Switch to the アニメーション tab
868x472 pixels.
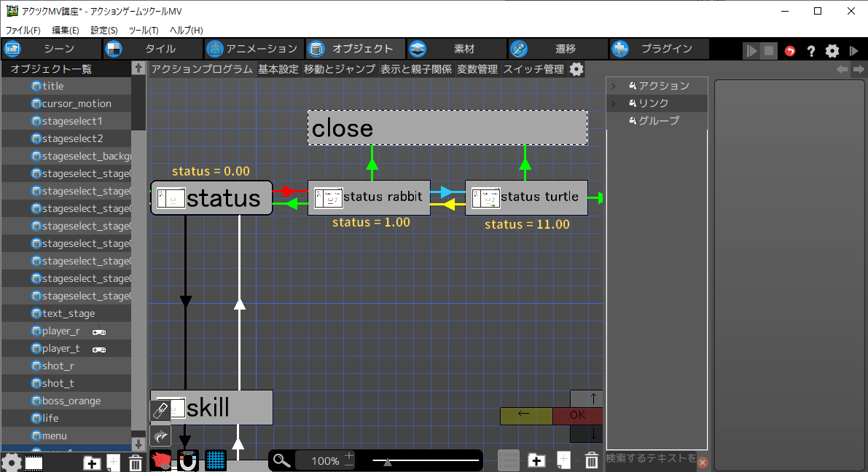tap(253, 49)
